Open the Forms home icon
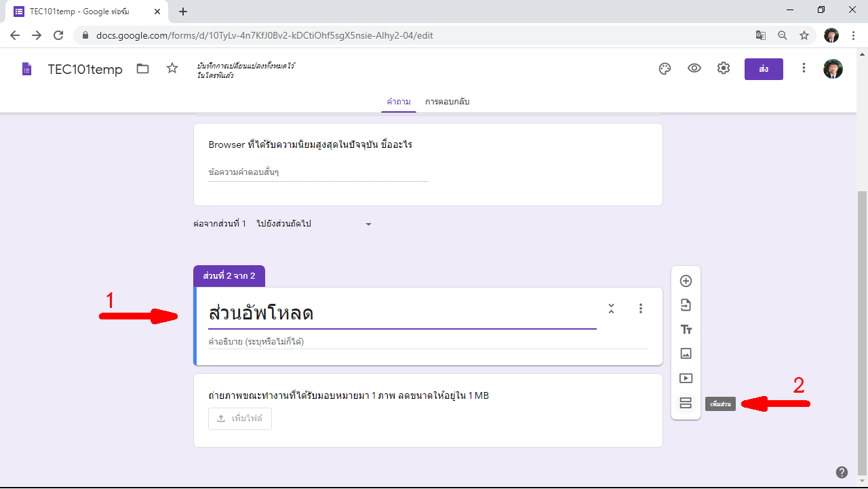 click(x=26, y=69)
